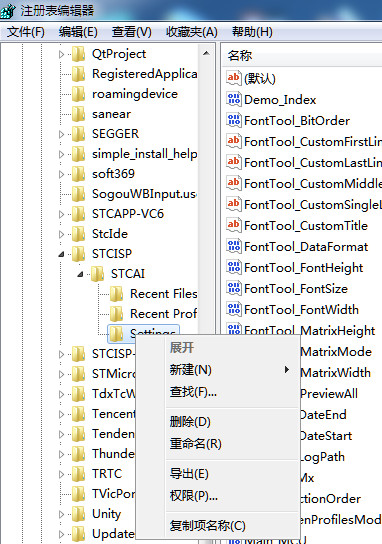Click the STCISP folder icon
This screenshot has height=544, width=382.
point(79,254)
